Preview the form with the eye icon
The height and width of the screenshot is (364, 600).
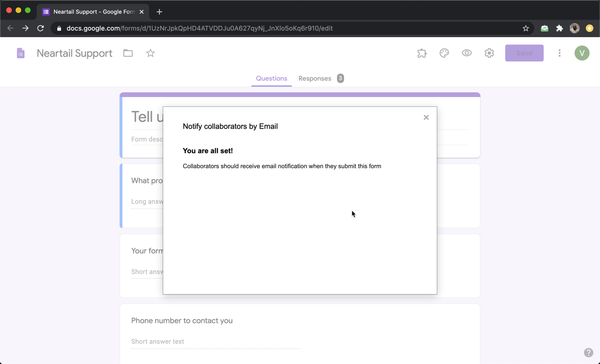[x=466, y=53]
